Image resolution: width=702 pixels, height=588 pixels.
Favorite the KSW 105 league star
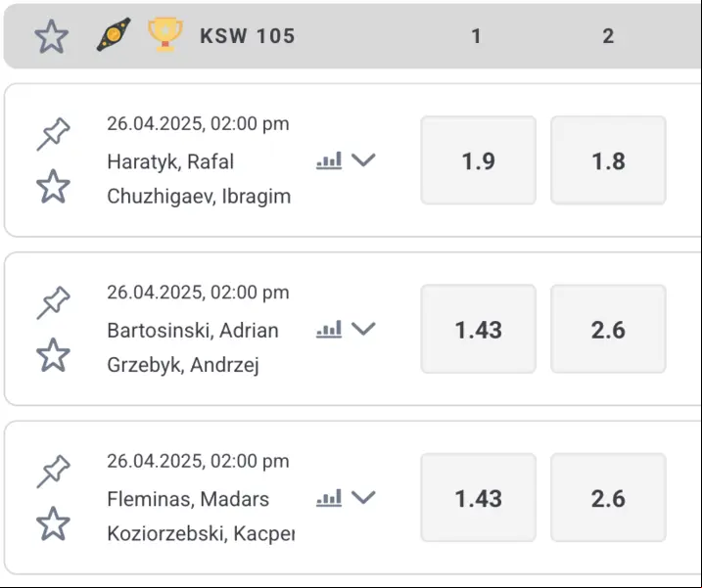pos(52,36)
